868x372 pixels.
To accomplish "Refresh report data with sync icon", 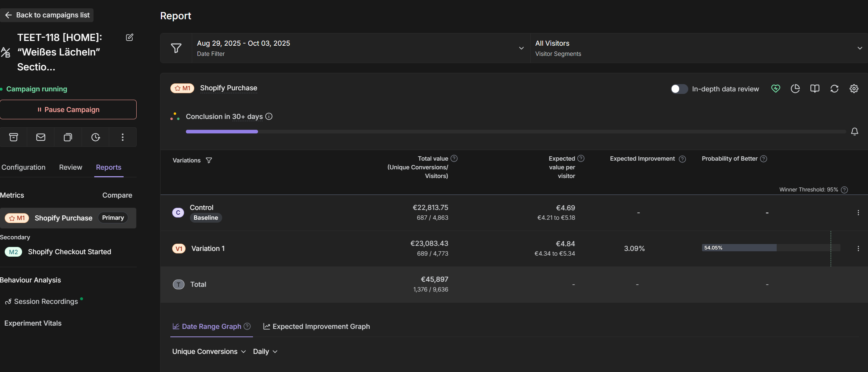I will [x=834, y=88].
